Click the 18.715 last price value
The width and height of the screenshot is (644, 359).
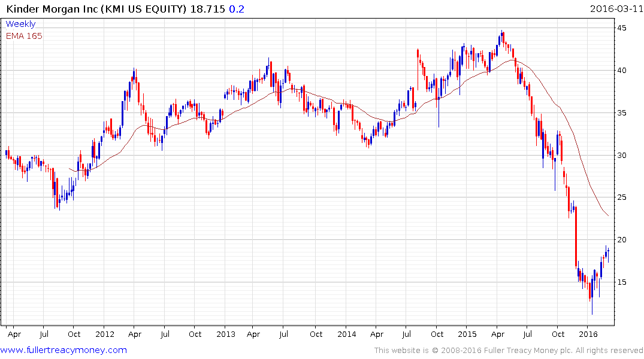click(207, 9)
